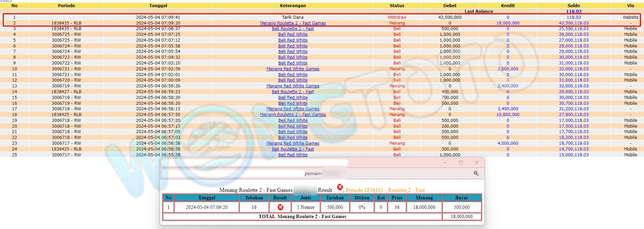This screenshot has width=644, height=229.
Task: Click the Keterangan column header
Action: coord(293,5)
